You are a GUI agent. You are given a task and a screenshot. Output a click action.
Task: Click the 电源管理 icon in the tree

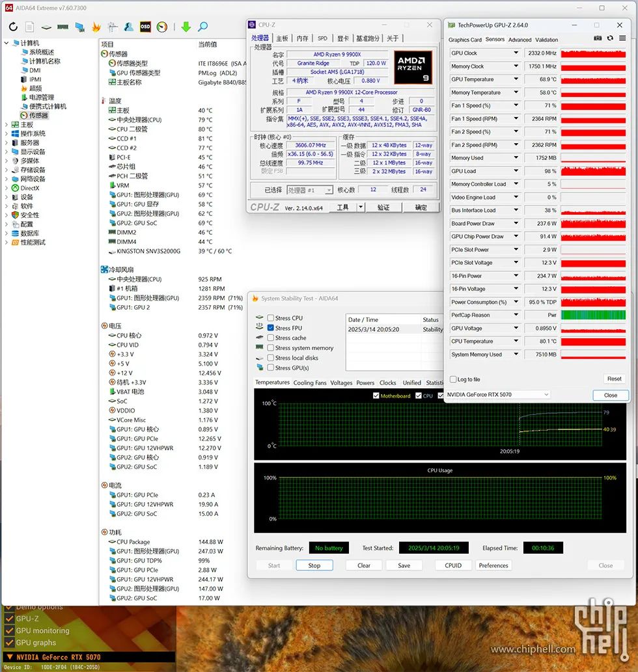click(x=25, y=98)
